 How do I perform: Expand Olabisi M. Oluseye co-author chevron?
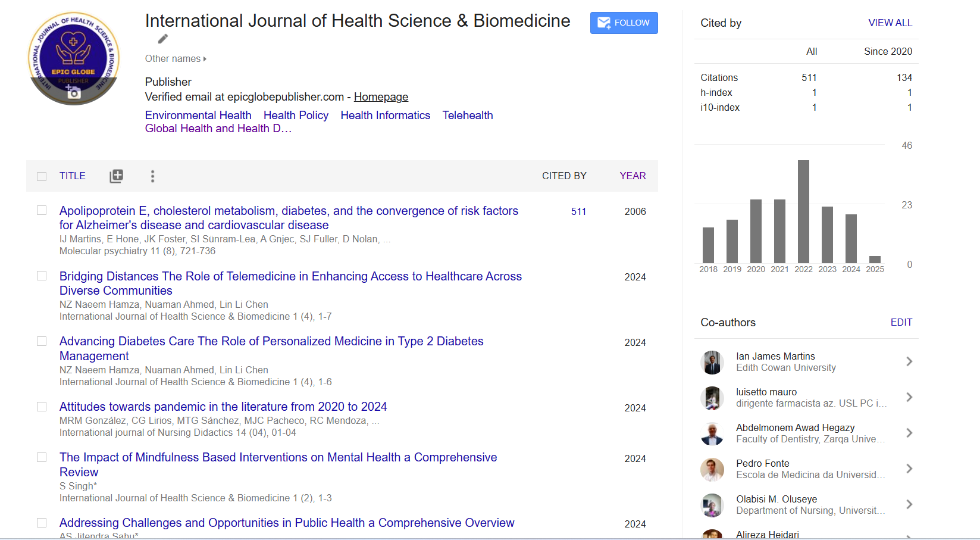pyautogui.click(x=909, y=504)
